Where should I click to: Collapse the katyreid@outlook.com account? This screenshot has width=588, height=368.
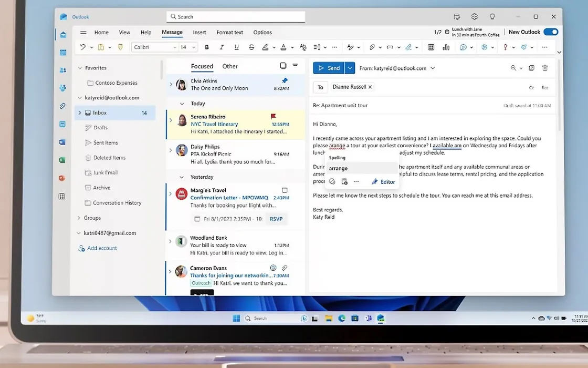[x=79, y=98]
